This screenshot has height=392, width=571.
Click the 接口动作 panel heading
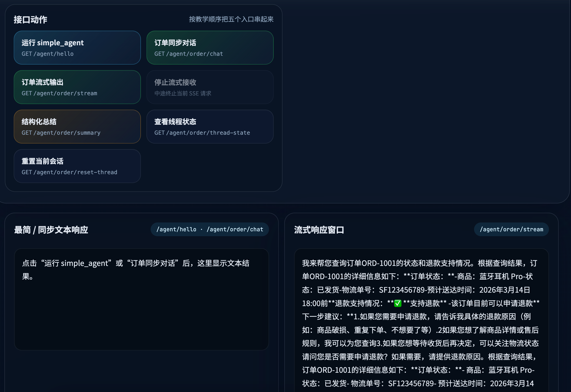click(30, 20)
